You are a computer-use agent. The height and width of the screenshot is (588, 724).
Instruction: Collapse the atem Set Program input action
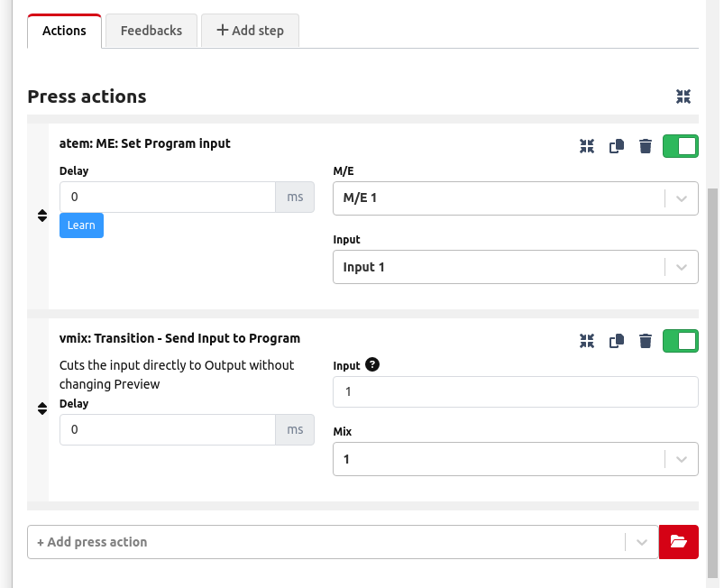[x=587, y=145]
